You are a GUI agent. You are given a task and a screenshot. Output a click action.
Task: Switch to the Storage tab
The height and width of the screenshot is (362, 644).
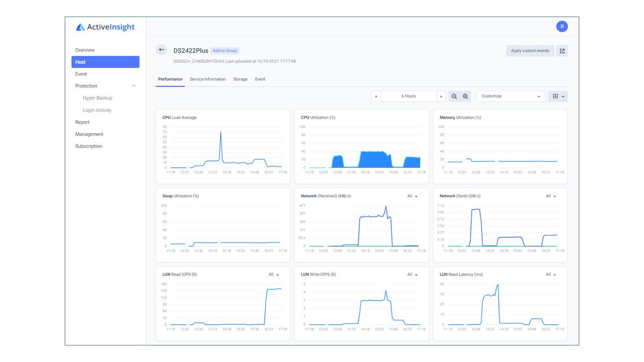[x=240, y=79]
